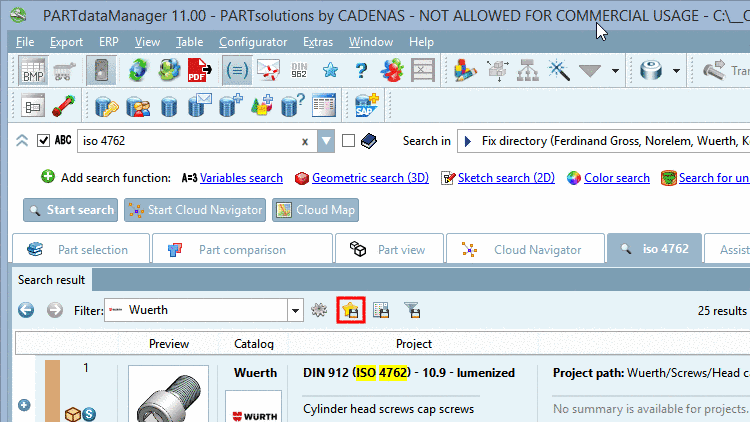Viewport: 750px width, 422px height.
Task: Open the dropdown arrow beside cylinder icon
Action: coord(676,71)
